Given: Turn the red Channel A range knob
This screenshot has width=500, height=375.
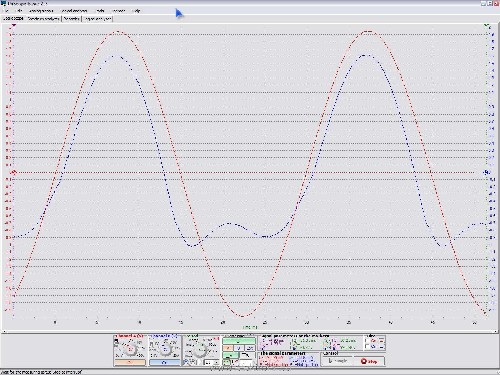Looking at the screenshot, I should (x=131, y=349).
